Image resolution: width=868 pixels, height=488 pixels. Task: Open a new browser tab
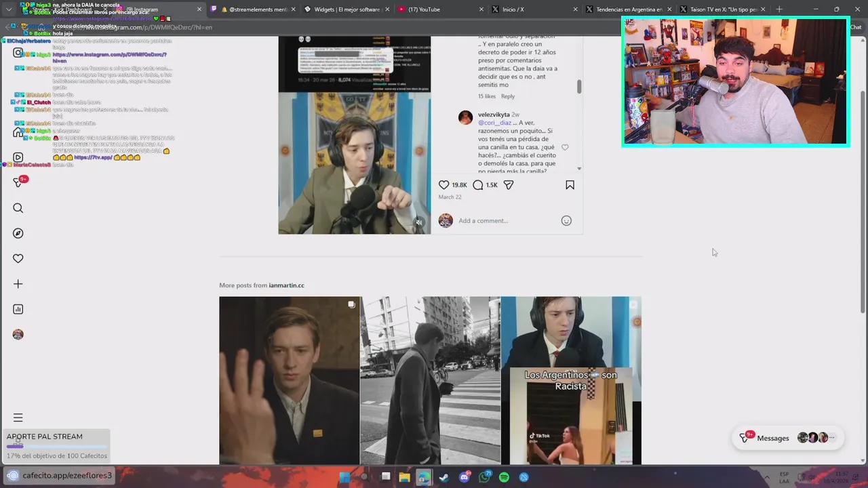[x=779, y=9]
